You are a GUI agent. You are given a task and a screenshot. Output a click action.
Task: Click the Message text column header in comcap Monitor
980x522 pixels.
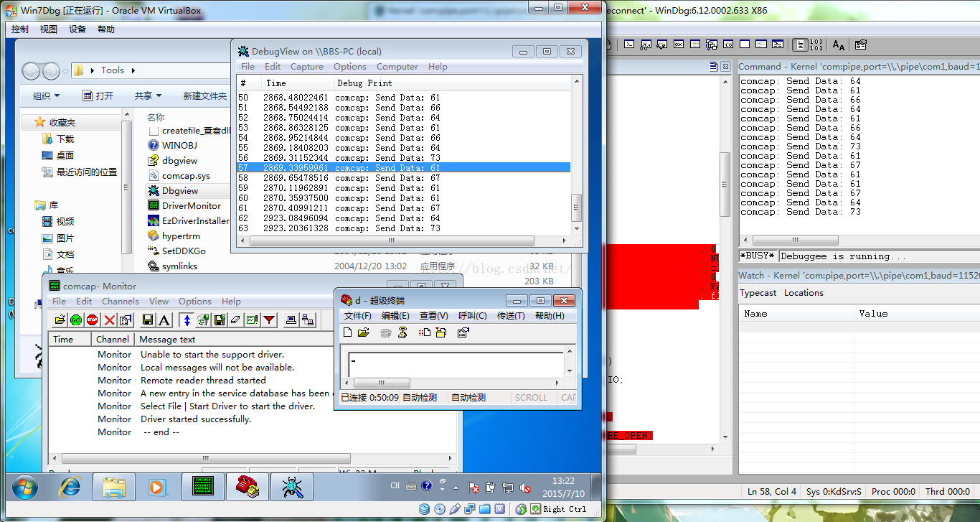pyautogui.click(x=167, y=339)
